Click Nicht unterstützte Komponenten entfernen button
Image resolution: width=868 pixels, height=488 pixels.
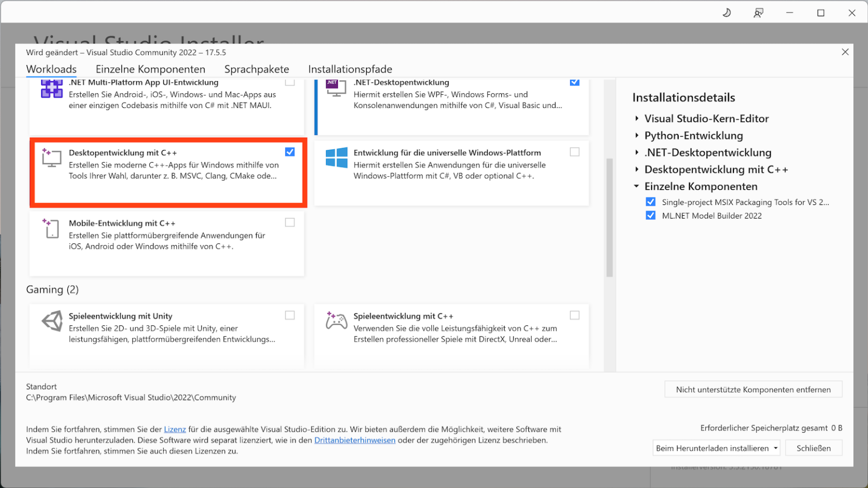pyautogui.click(x=753, y=390)
